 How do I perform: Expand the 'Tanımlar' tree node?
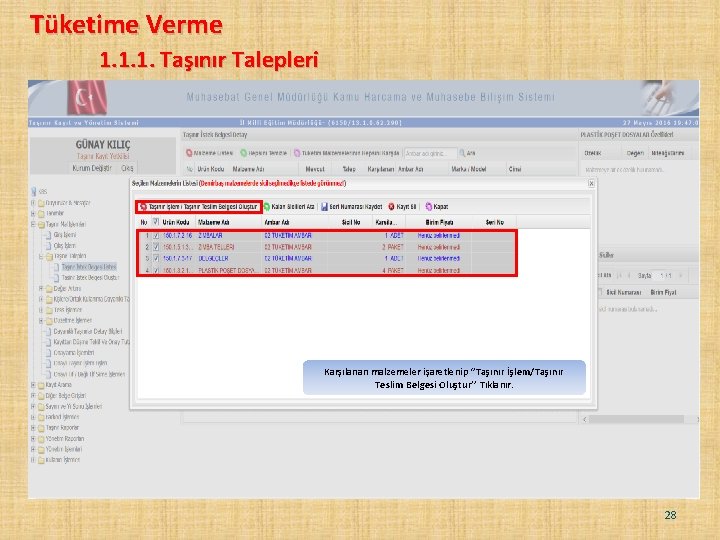[x=33, y=214]
